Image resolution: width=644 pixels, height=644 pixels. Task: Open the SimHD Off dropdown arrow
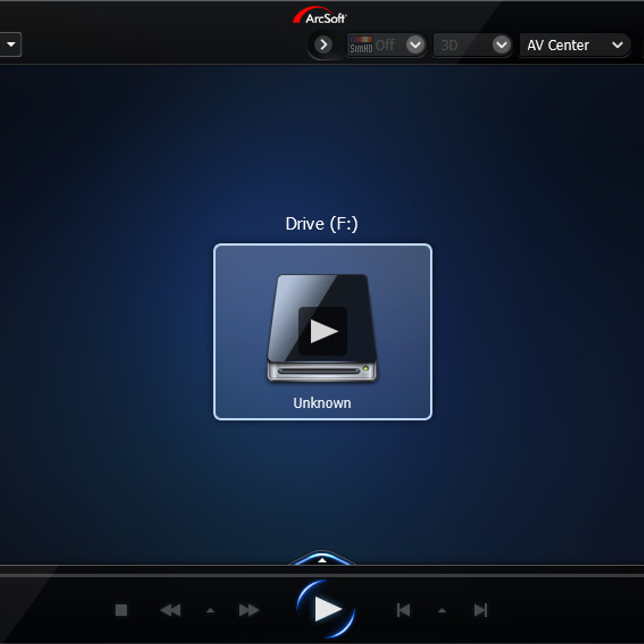pyautogui.click(x=415, y=45)
